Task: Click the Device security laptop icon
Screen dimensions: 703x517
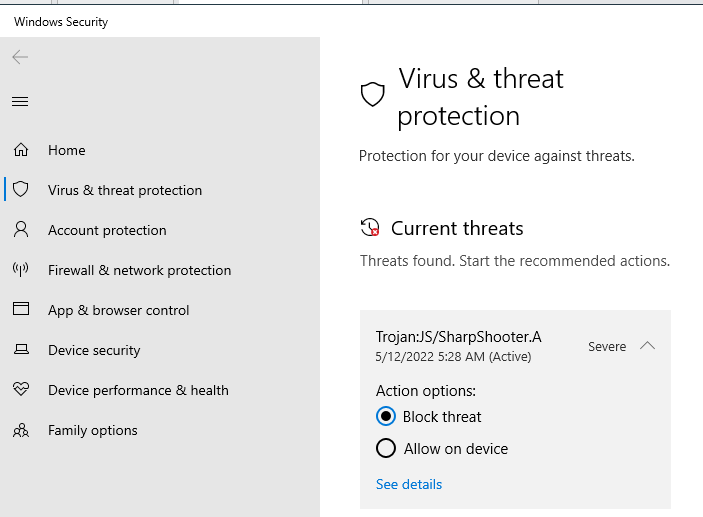Action: [x=20, y=350]
